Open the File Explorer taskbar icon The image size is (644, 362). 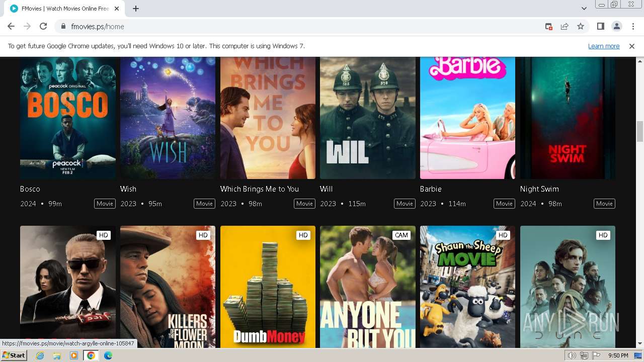[x=57, y=355]
